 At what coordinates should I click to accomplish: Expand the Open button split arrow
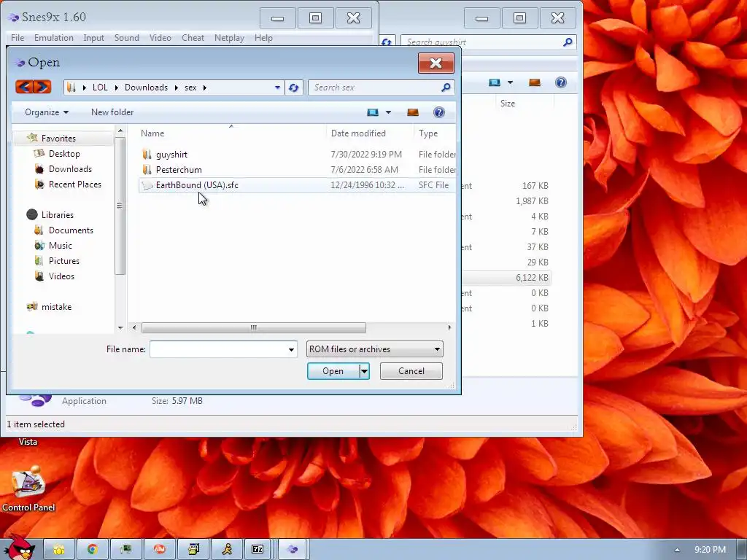tap(364, 371)
